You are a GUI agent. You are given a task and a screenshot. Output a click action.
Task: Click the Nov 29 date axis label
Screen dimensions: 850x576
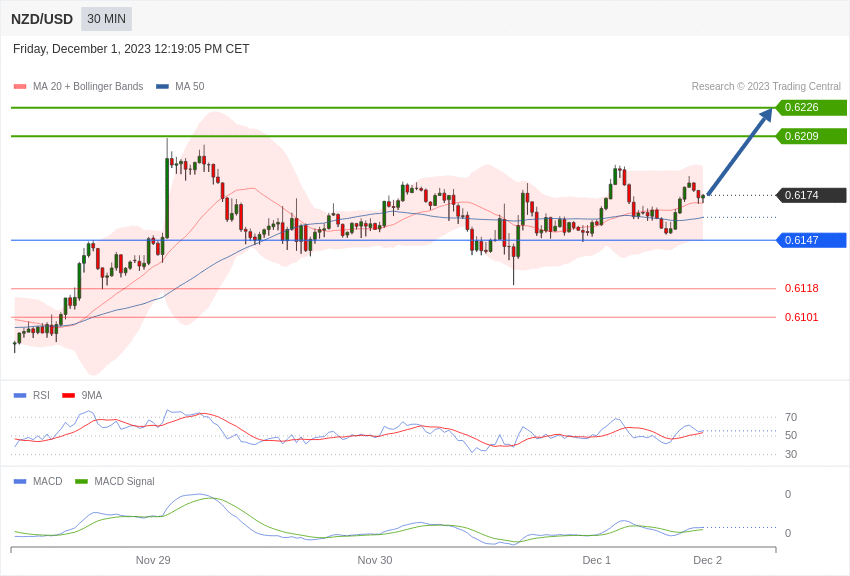tap(153, 560)
